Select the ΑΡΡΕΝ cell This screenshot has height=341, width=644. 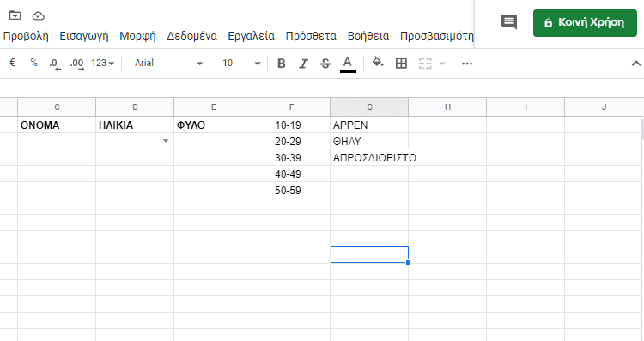tap(369, 125)
